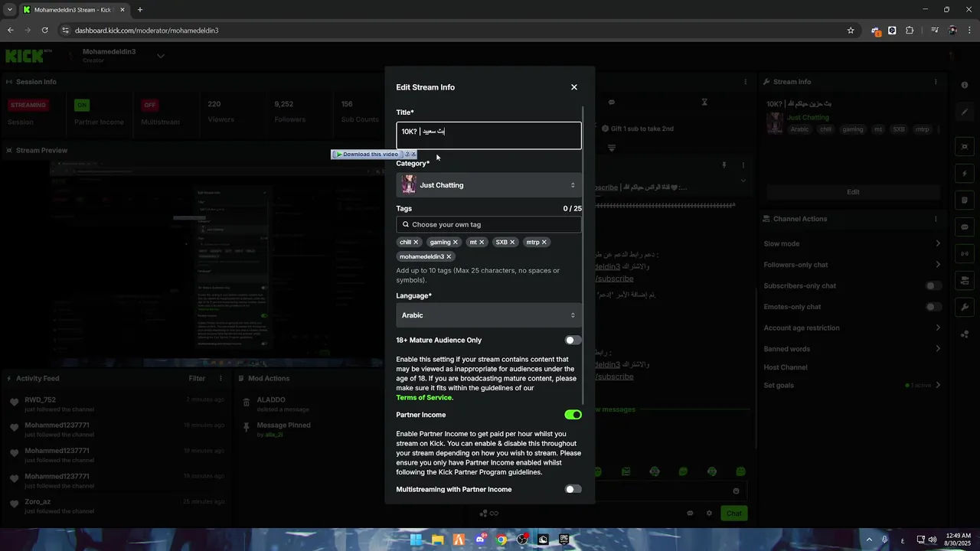Image resolution: width=980 pixels, height=551 pixels.
Task: Click Zoro_az in Activity Feed
Action: point(38,502)
